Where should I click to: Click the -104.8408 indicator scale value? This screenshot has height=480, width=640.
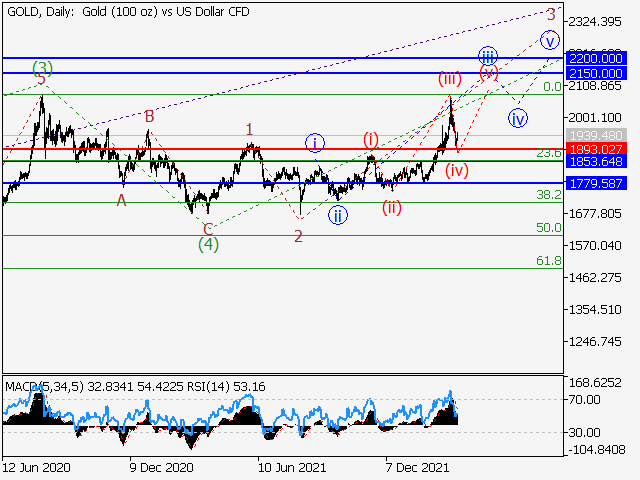pyautogui.click(x=597, y=450)
